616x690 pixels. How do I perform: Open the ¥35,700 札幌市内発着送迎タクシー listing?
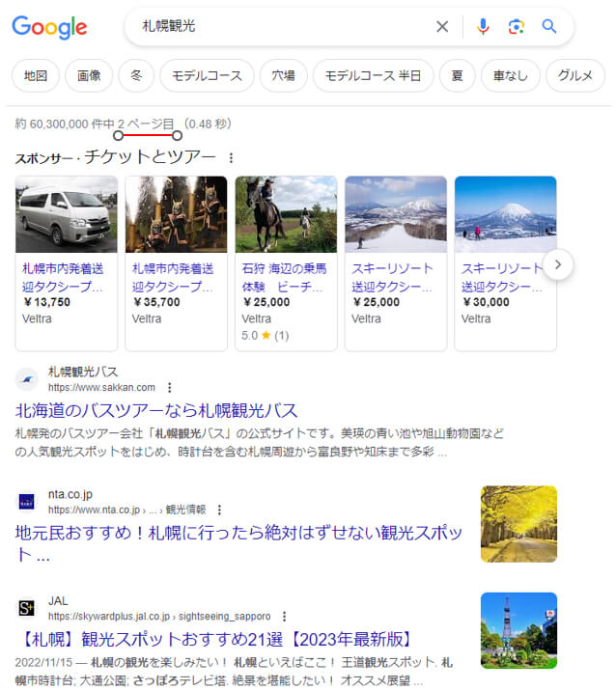point(173,277)
